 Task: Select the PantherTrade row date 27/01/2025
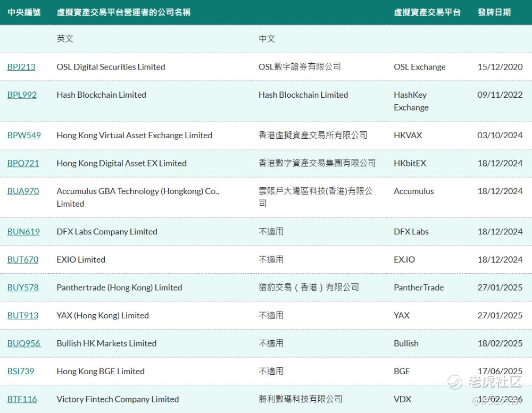click(500, 288)
